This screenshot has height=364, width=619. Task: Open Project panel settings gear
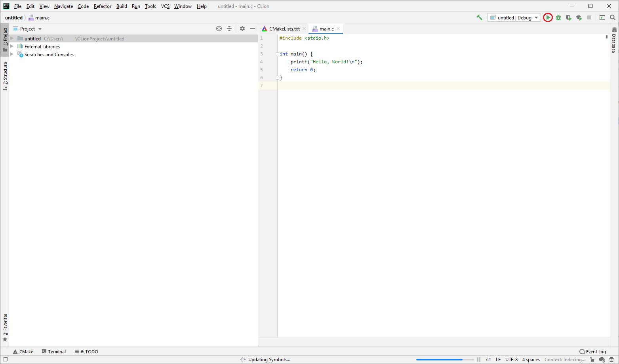point(242,29)
